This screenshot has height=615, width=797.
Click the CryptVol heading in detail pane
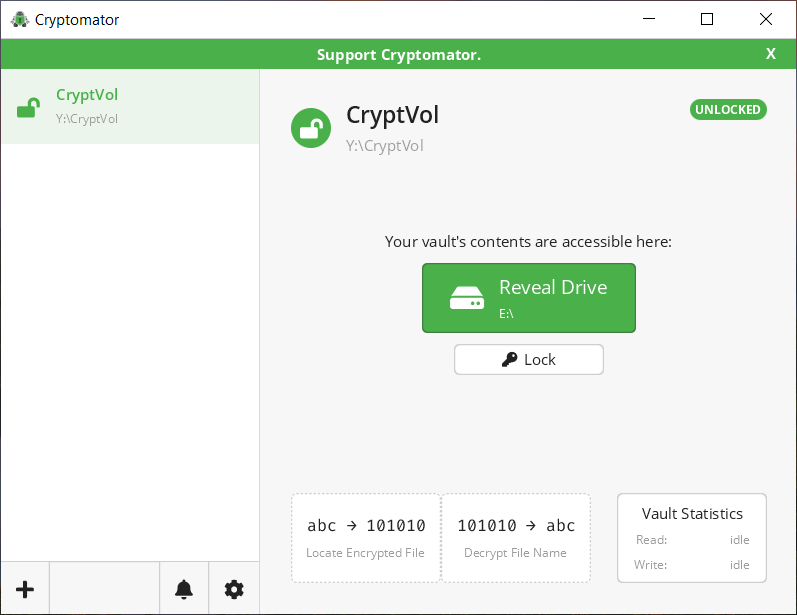[x=392, y=114]
